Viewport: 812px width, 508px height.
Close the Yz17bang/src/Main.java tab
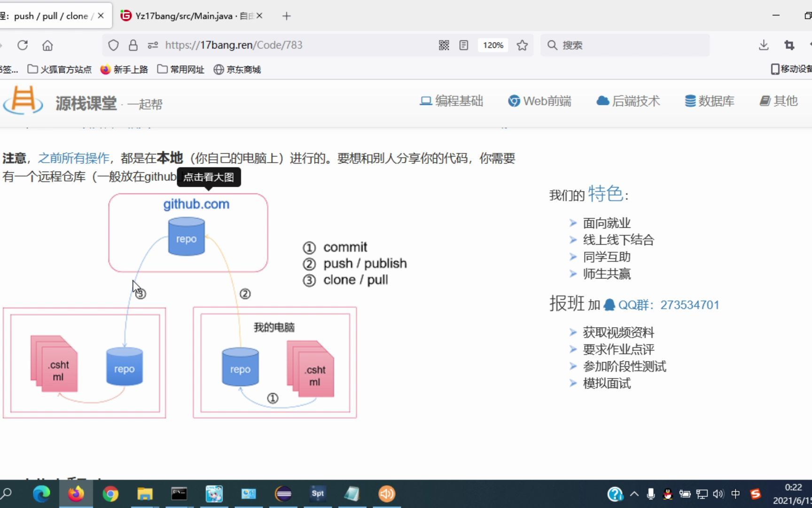coord(259,16)
